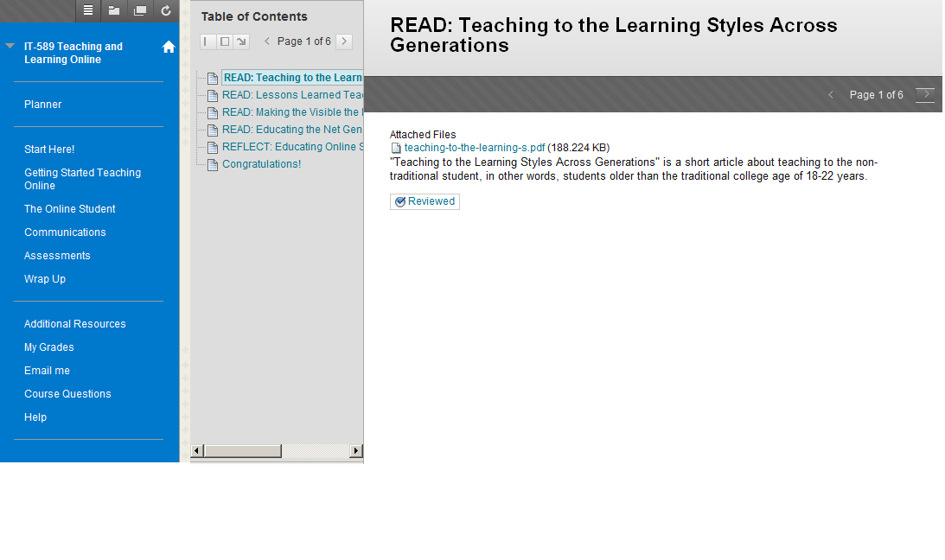
Task: Minimize the Table of Contents panel
Action: point(206,41)
